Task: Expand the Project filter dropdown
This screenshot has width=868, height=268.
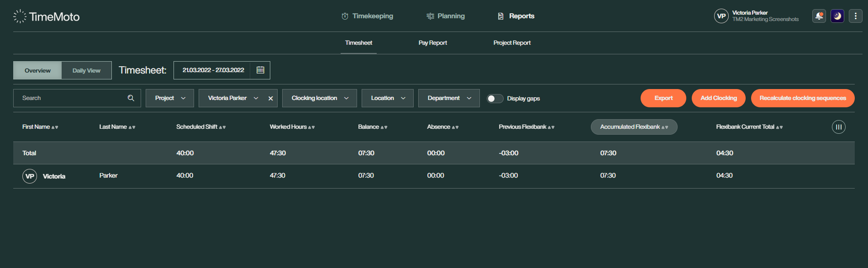Action: (x=170, y=98)
